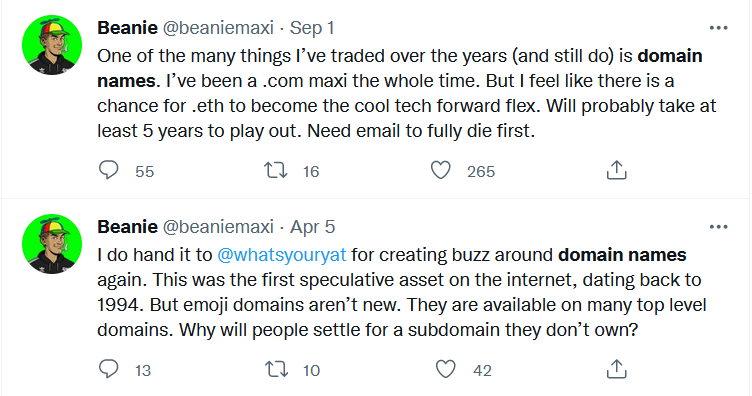Viewport: 752px width, 396px height.
Task: Open more options for the Apr 5 tweet
Action: 718,227
